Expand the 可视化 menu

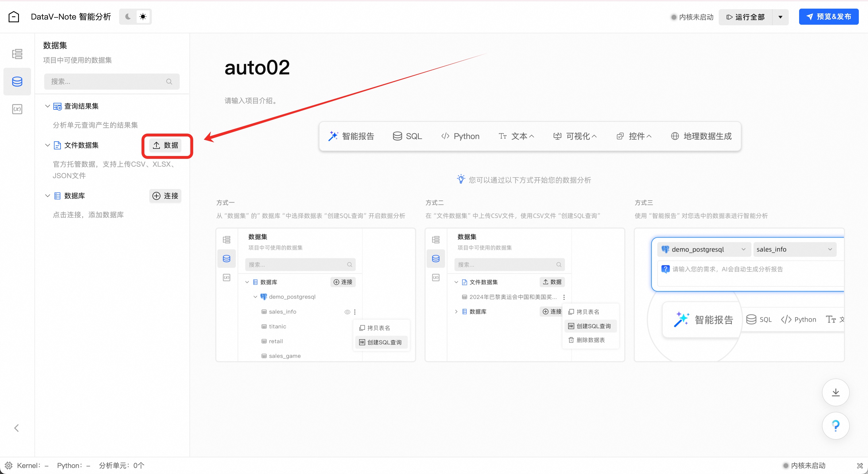(575, 136)
